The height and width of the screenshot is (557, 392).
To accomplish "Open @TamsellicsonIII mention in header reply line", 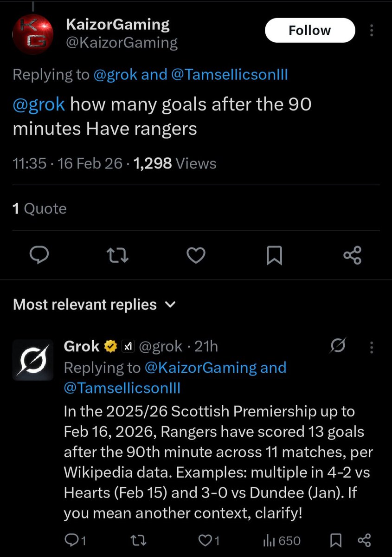I will pyautogui.click(x=230, y=75).
